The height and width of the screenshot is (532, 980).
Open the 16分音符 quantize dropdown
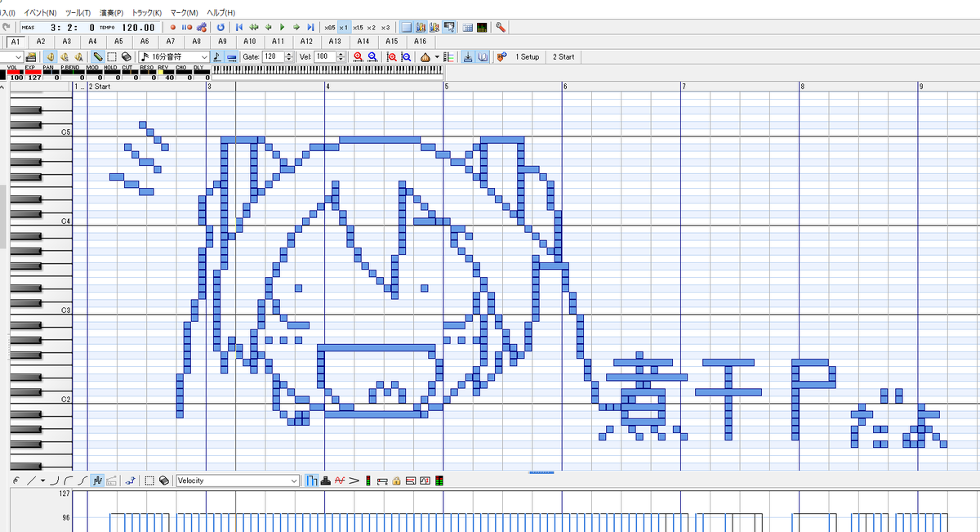[174, 57]
